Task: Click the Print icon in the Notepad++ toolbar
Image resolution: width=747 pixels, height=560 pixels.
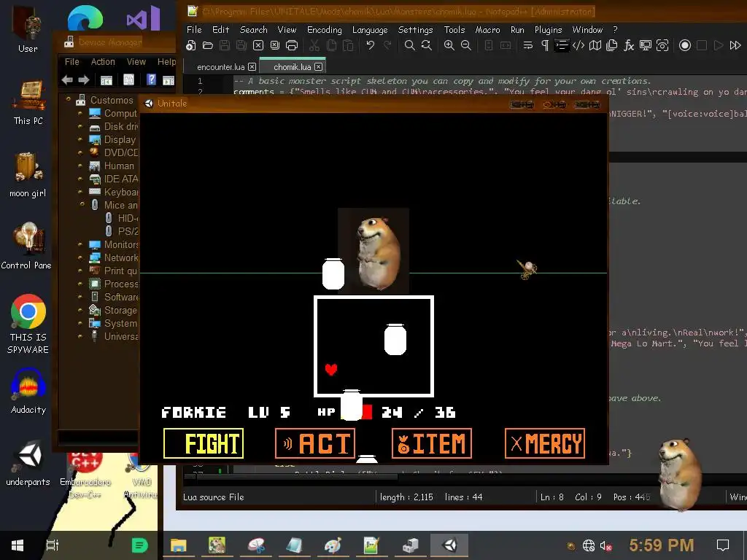Action: click(x=292, y=45)
